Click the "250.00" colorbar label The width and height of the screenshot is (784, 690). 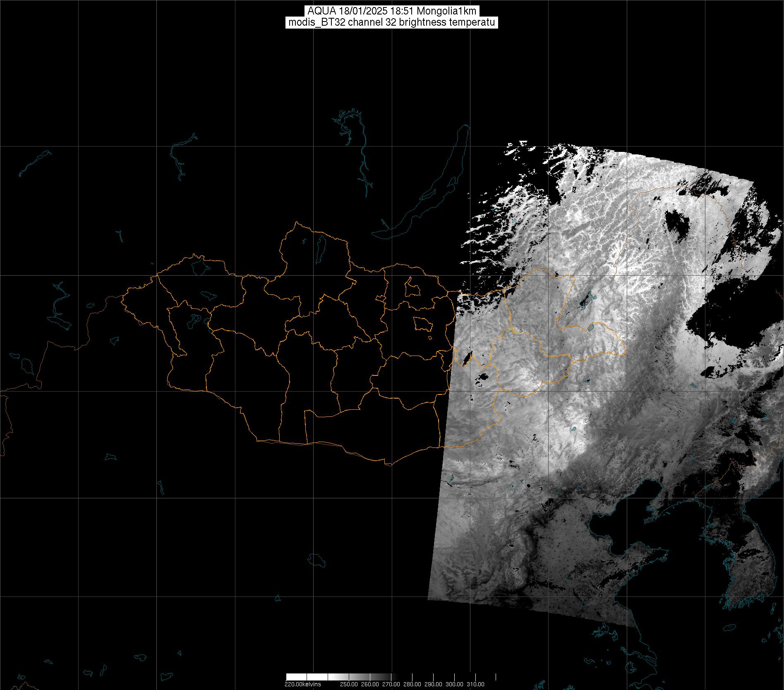click(x=348, y=684)
